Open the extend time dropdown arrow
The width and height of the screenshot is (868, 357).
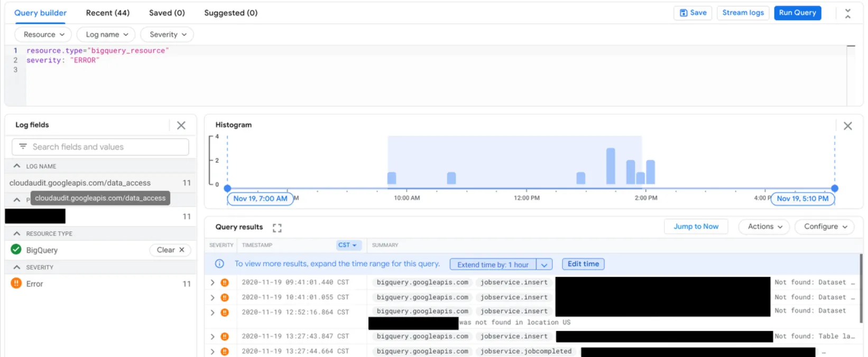544,265
